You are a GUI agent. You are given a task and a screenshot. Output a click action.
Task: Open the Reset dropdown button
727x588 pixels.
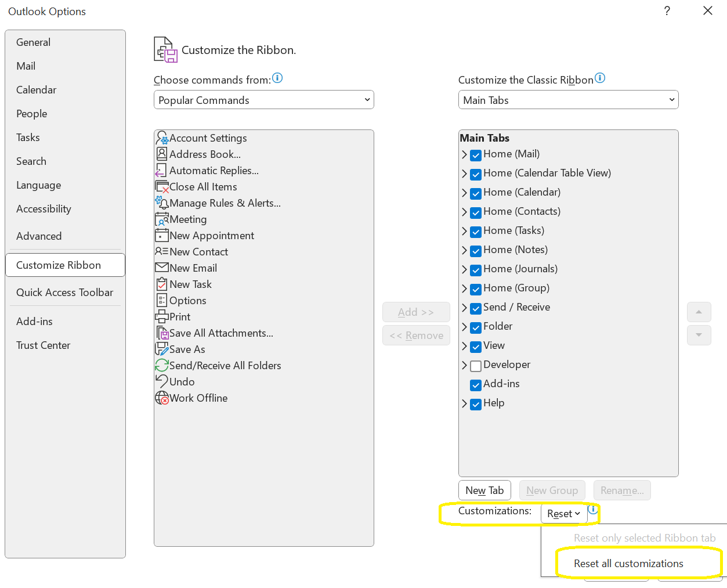563,513
